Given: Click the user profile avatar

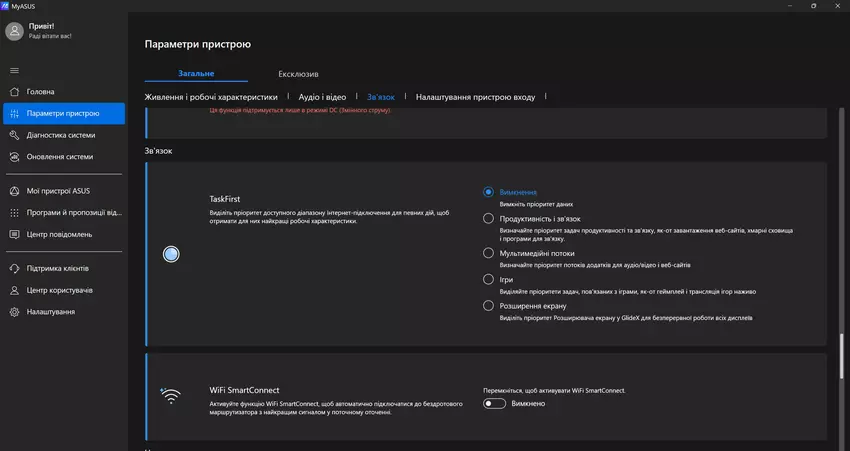Looking at the screenshot, I should pyautogui.click(x=14, y=31).
